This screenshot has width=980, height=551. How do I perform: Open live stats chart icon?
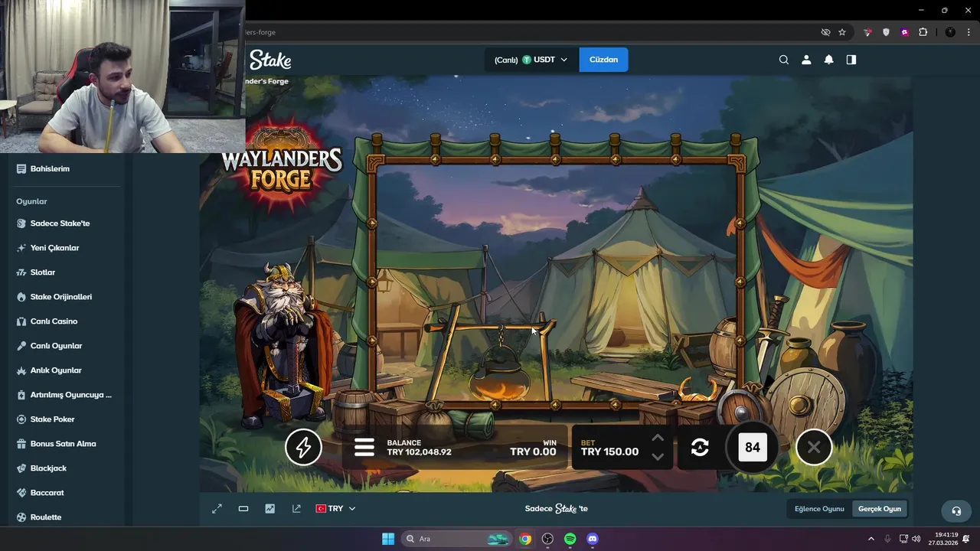tap(269, 509)
